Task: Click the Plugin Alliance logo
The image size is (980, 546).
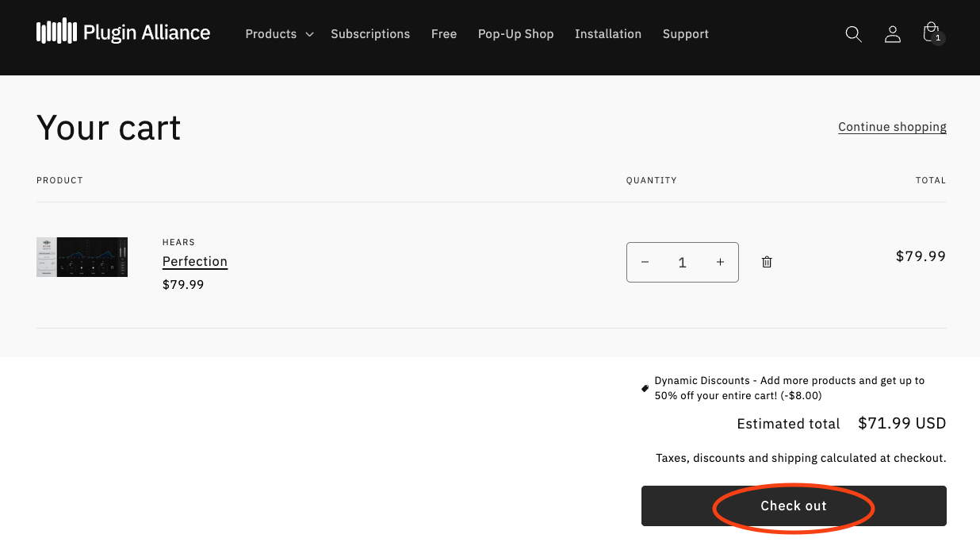Action: pyautogui.click(x=124, y=33)
